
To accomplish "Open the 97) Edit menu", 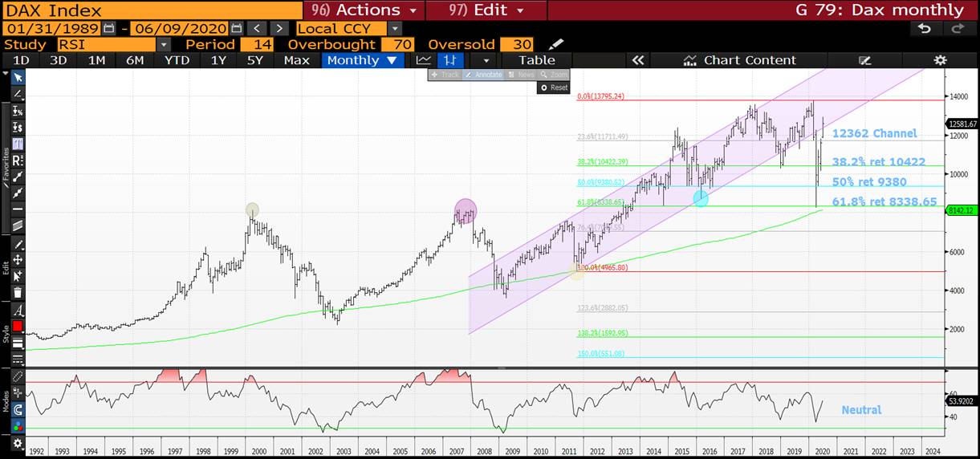I will click(x=486, y=10).
